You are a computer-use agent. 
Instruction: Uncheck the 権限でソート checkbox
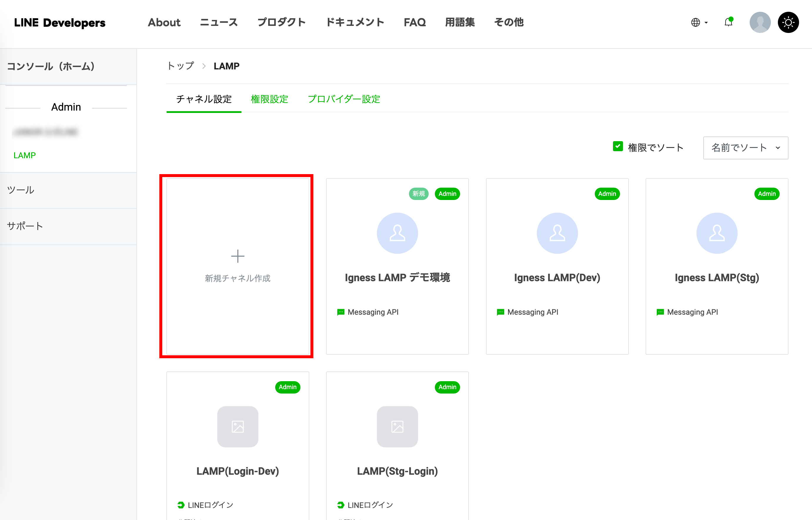pos(618,146)
